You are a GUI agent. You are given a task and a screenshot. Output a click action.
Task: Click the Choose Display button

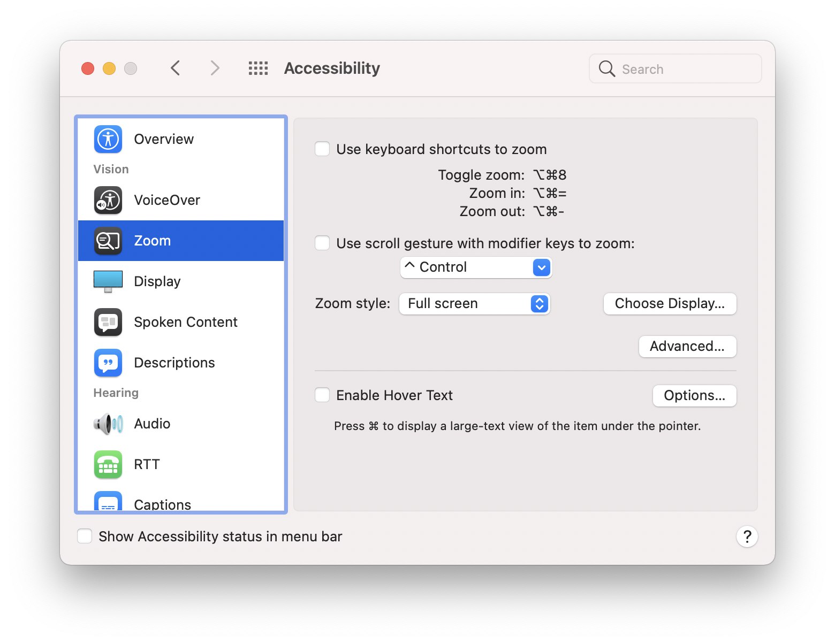click(670, 303)
